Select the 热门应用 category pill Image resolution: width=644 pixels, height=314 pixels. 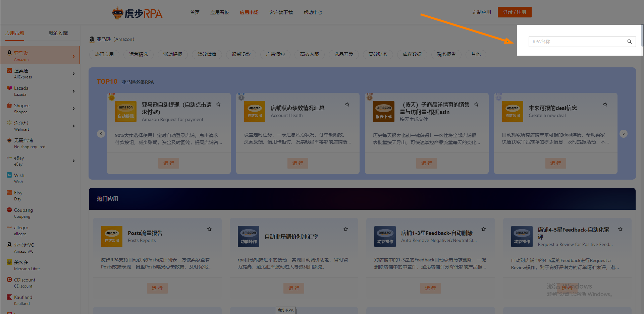coord(104,54)
